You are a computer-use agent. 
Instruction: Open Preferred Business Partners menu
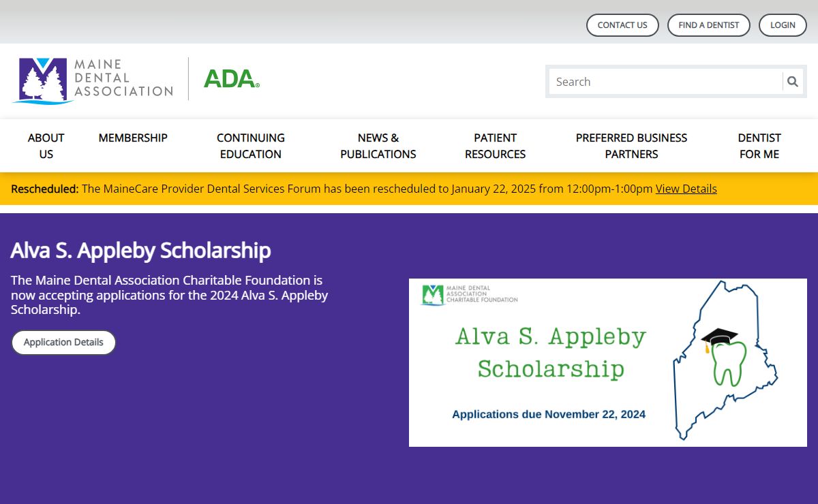click(x=631, y=146)
